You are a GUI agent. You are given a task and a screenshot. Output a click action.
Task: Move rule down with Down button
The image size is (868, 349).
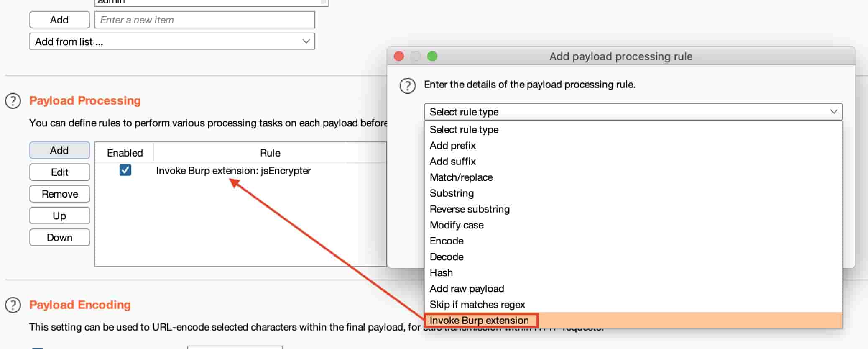60,238
